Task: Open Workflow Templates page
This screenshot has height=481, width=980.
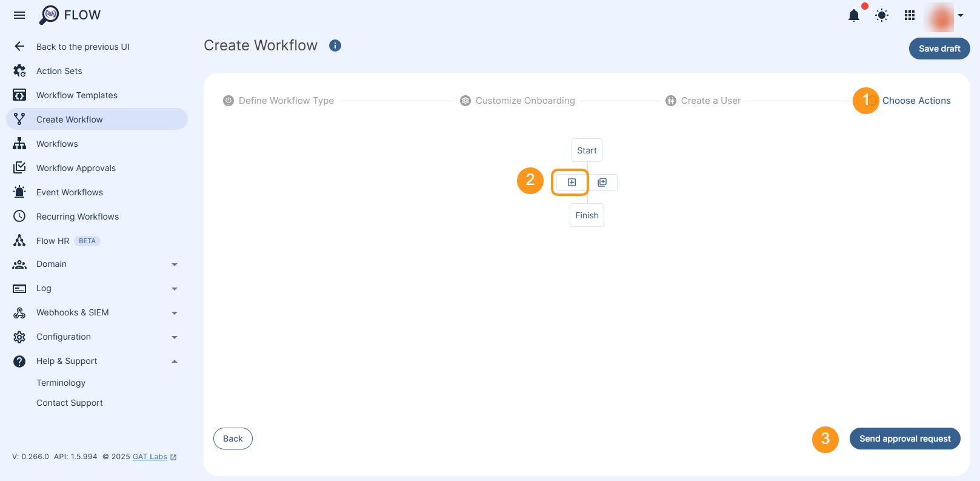Action: tap(77, 95)
